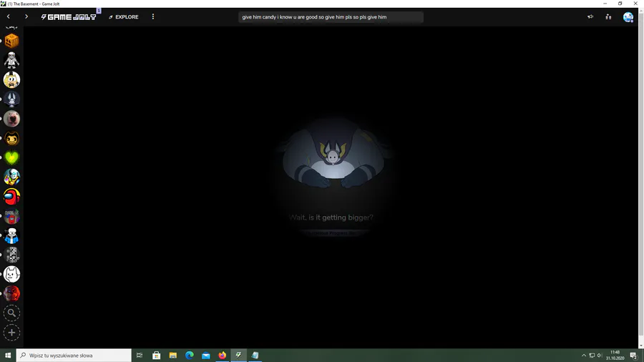
Task: Click the add community plus icon
Action: click(x=11, y=333)
